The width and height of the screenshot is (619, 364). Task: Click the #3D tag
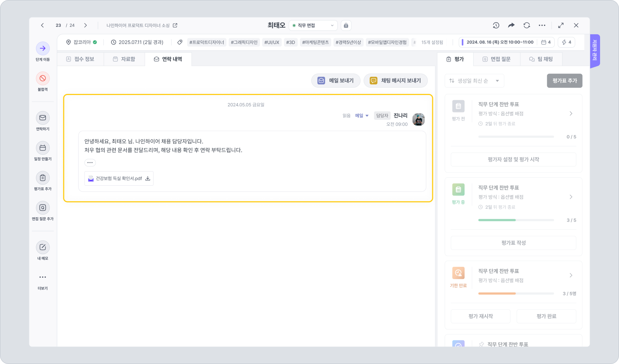pyautogui.click(x=291, y=42)
